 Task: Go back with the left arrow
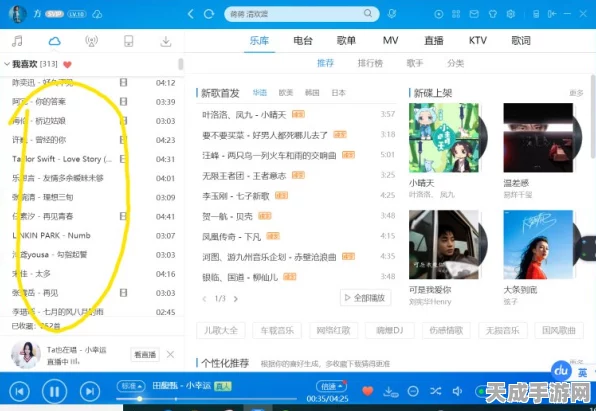tap(191, 14)
